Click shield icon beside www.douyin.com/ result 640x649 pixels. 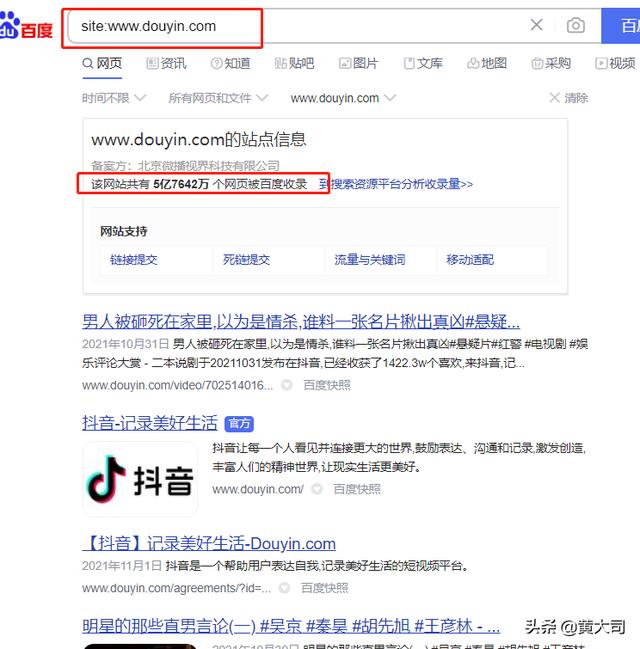[317, 489]
